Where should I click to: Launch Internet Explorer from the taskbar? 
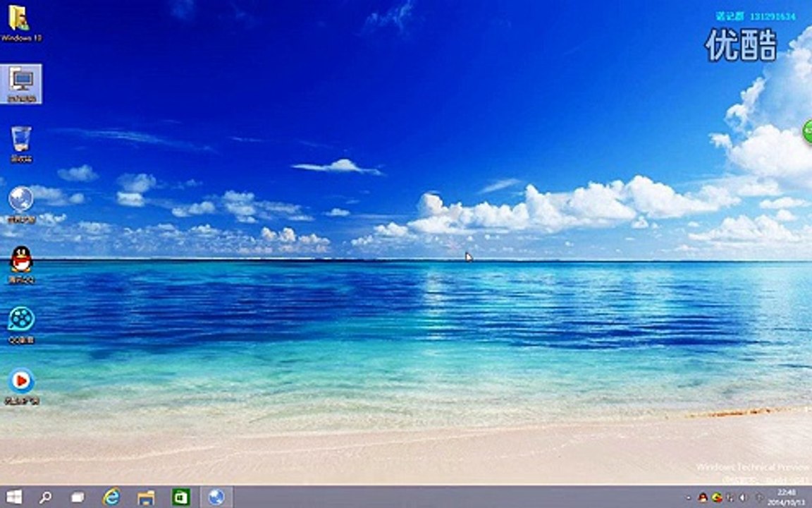pyautogui.click(x=111, y=497)
